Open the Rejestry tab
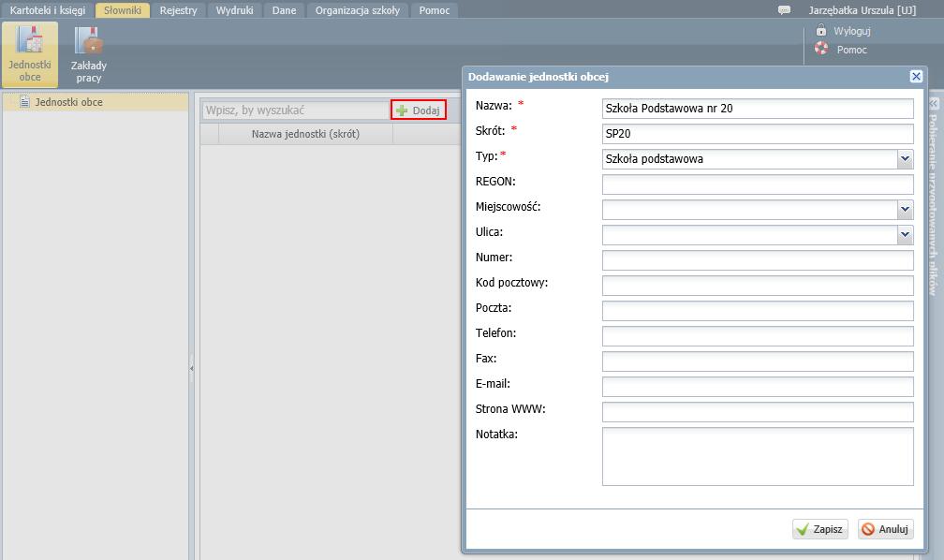 pos(178,10)
